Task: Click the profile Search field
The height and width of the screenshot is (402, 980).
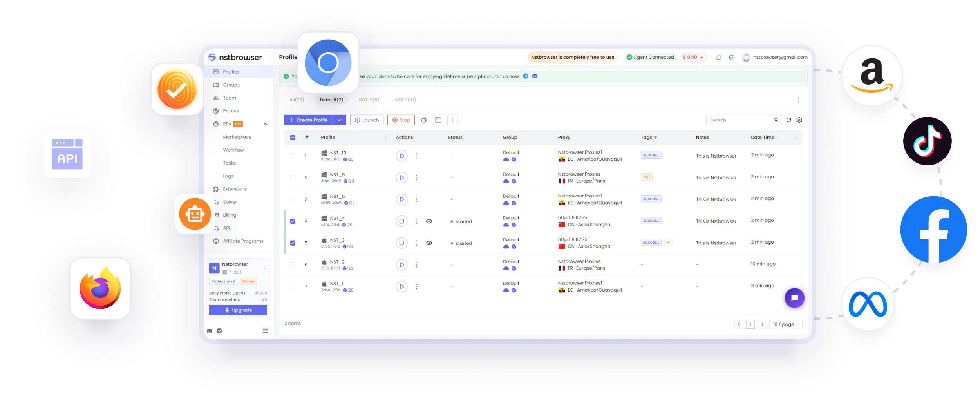Action: (740, 120)
